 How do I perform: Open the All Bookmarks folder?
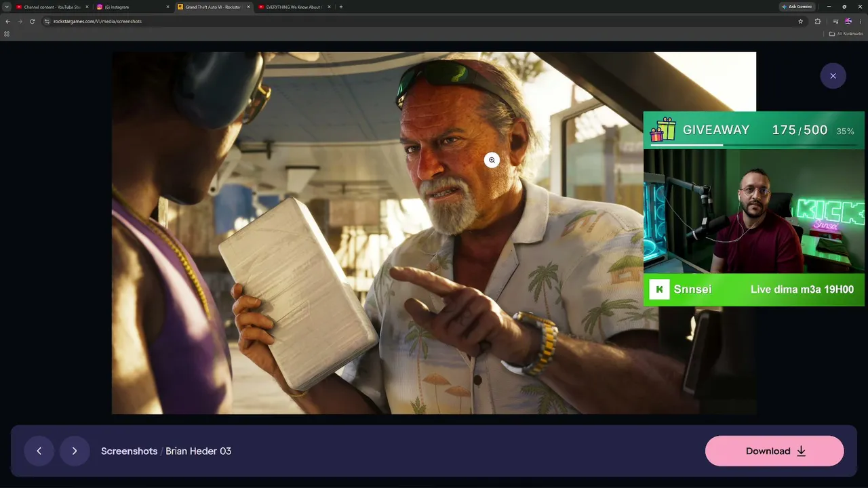(x=846, y=34)
